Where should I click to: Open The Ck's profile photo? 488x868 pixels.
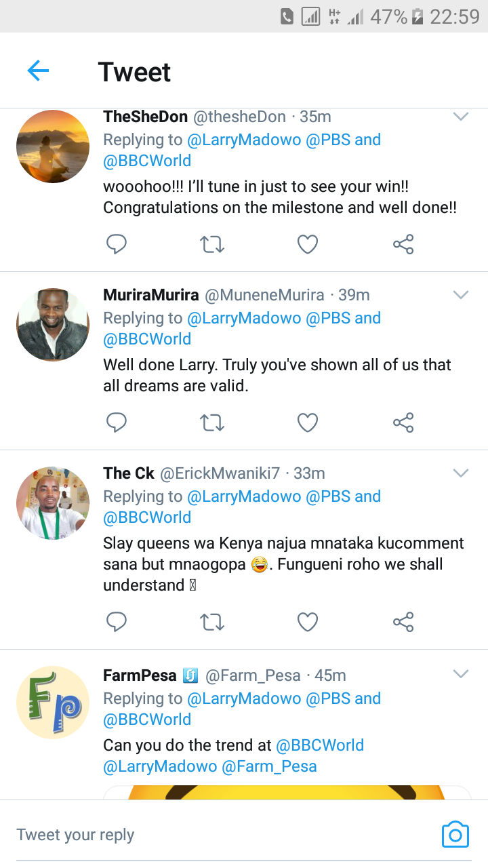[x=53, y=503]
